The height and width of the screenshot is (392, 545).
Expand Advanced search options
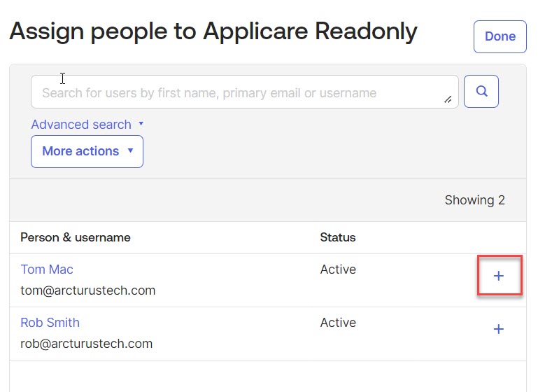point(81,125)
